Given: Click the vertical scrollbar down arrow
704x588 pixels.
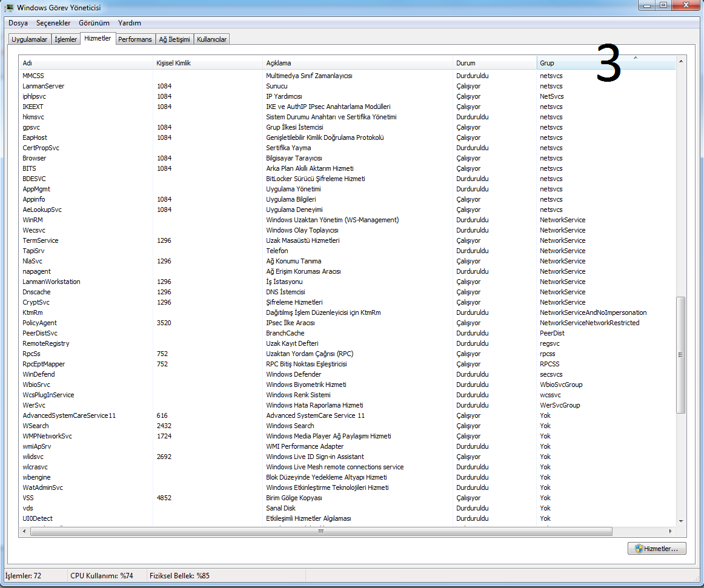Looking at the screenshot, I should click(680, 521).
